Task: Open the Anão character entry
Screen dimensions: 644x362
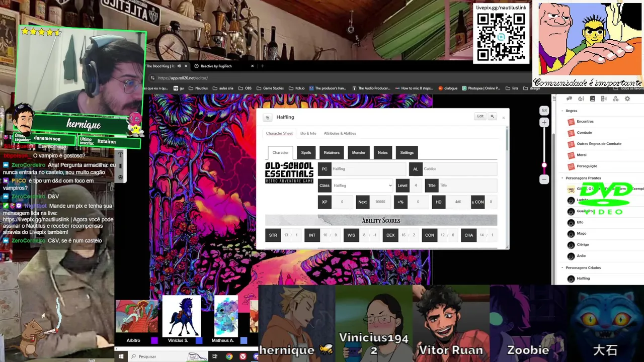Action: pos(581,255)
